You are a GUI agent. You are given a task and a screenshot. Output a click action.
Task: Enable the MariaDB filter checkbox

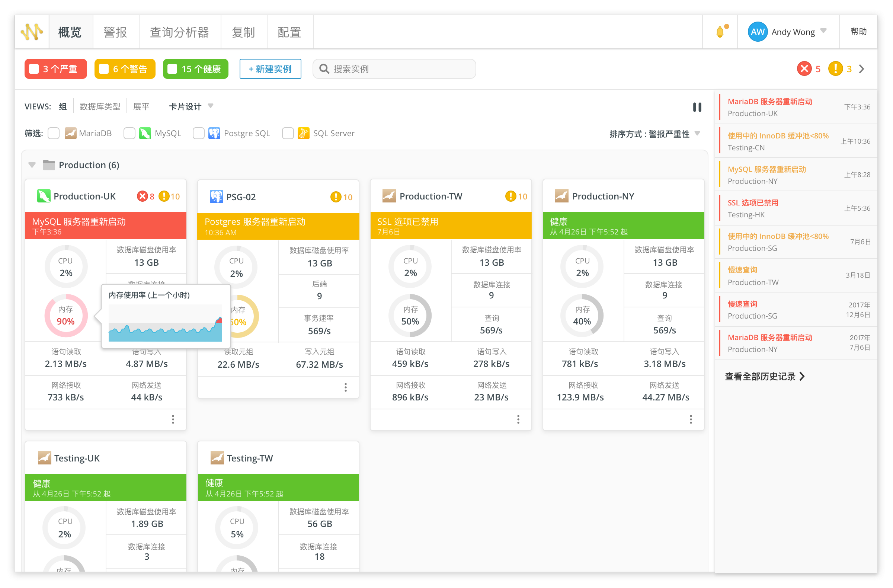pyautogui.click(x=54, y=134)
